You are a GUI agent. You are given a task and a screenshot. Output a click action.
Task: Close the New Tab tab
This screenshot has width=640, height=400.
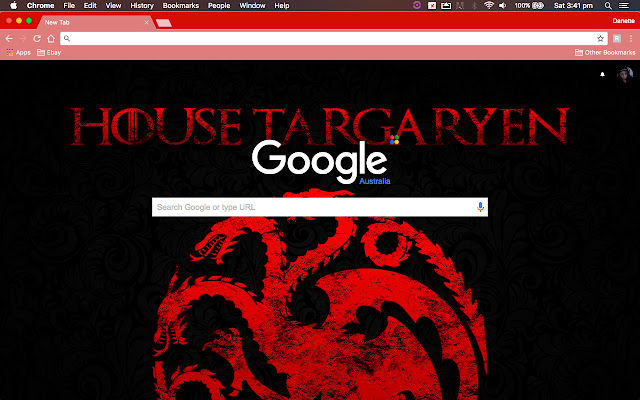pyautogui.click(x=147, y=22)
